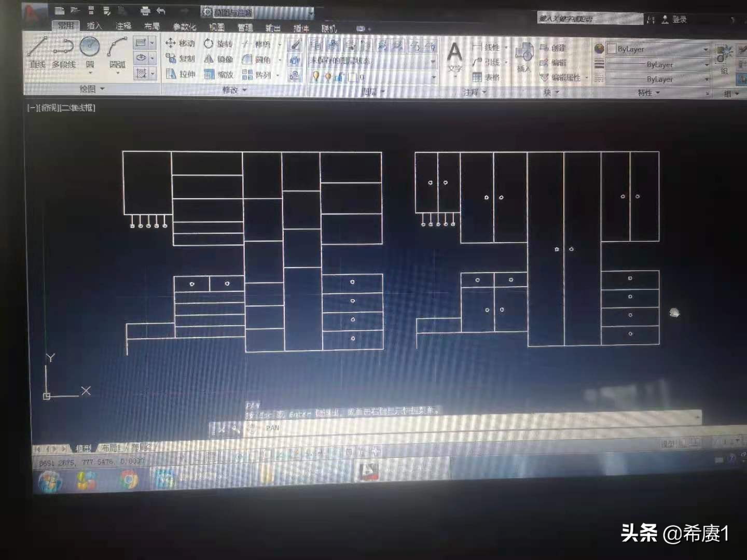Open the 草图与注释 workspace dropdown
This screenshot has height=560, width=747.
pyautogui.click(x=257, y=12)
